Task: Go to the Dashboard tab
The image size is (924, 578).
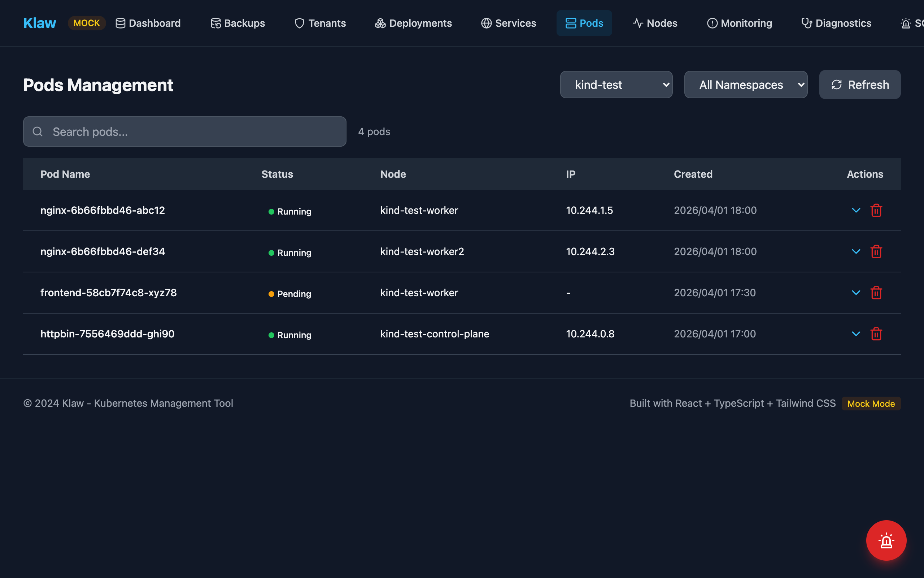Action: point(148,23)
